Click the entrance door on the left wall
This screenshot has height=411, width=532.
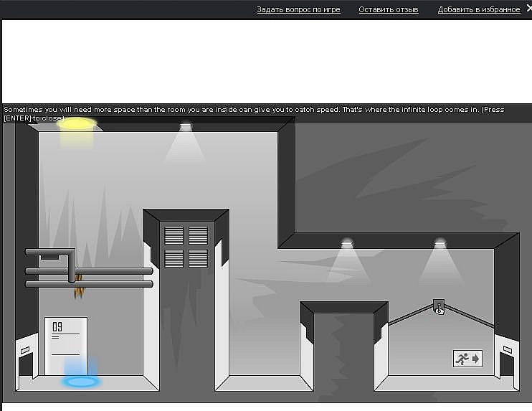click(26, 363)
